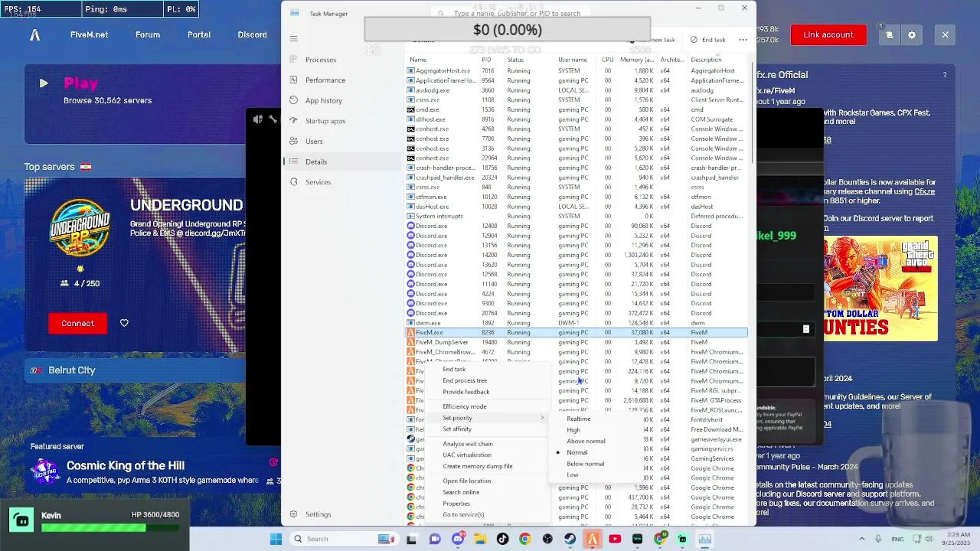This screenshot has height=551, width=980.
Task: Open Windows Start menu
Action: coord(276,539)
